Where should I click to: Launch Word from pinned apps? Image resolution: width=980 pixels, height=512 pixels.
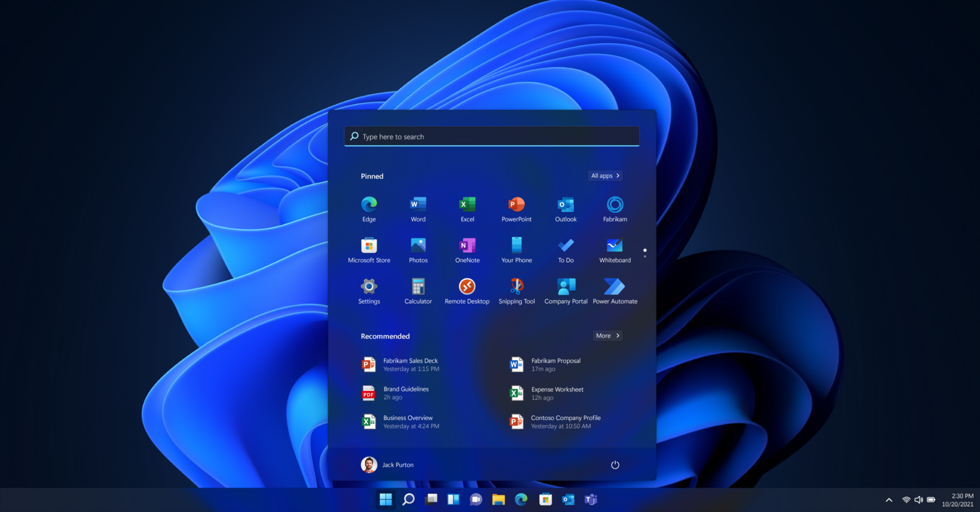click(x=418, y=209)
